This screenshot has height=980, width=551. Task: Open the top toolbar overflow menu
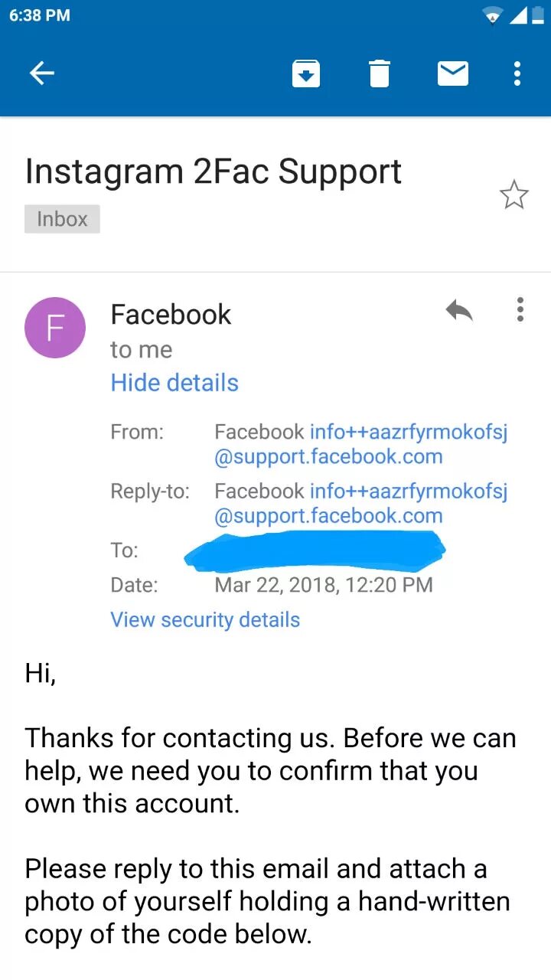click(x=517, y=73)
